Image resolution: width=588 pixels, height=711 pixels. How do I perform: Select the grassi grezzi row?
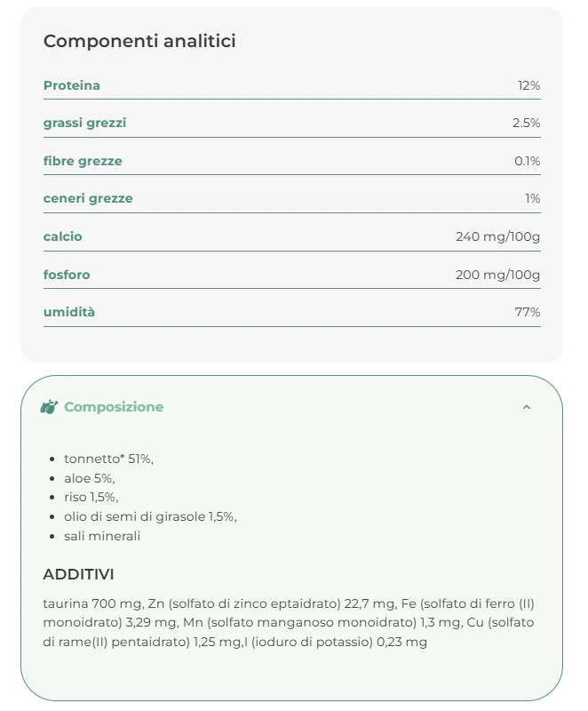84,123
